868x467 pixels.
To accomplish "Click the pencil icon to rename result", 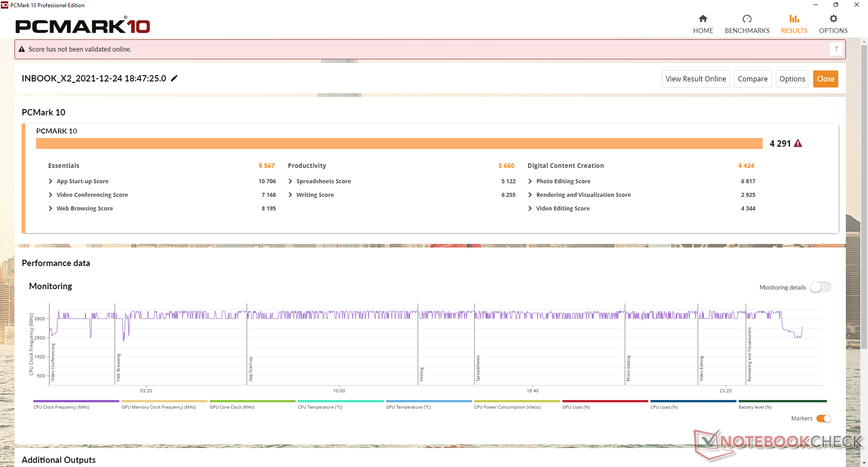I will click(x=175, y=78).
